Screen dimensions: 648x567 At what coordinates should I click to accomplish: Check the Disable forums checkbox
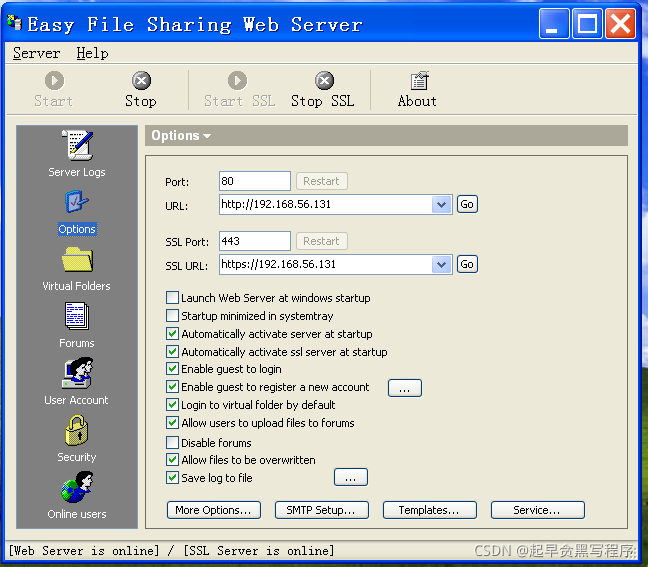(x=172, y=443)
